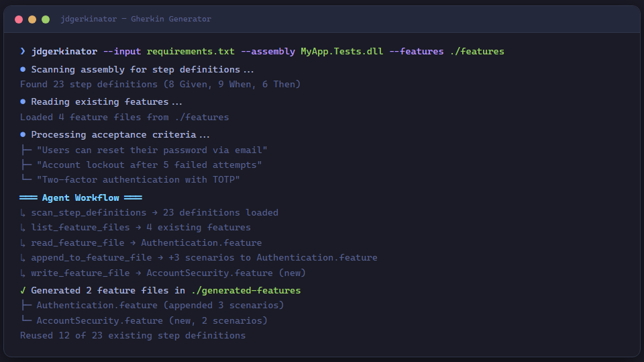
Task: Click the arrow icon before scan_step_definitions
Action: (23, 213)
